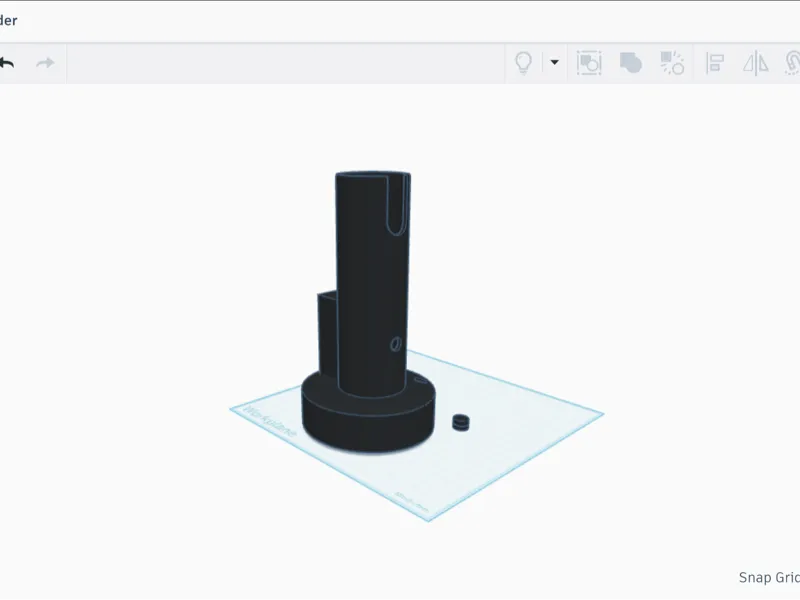Open the Align tool
Viewport: 800px width, 600px height.
(x=715, y=63)
